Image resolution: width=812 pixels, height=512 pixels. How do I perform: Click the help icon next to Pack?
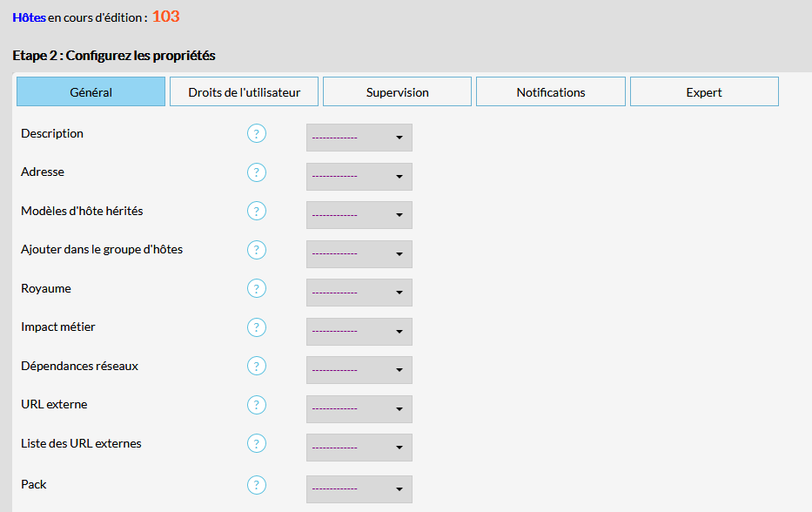pyautogui.click(x=256, y=485)
